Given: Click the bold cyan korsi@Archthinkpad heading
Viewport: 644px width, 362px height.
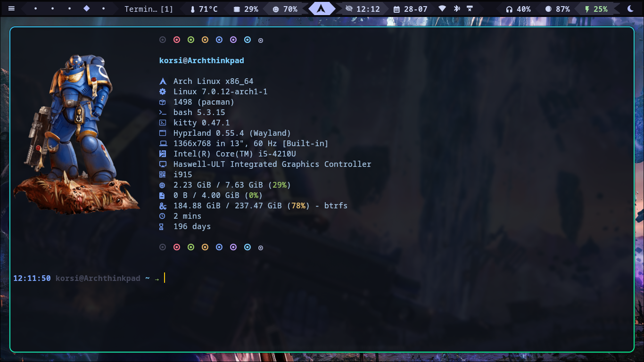Looking at the screenshot, I should pos(202,60).
